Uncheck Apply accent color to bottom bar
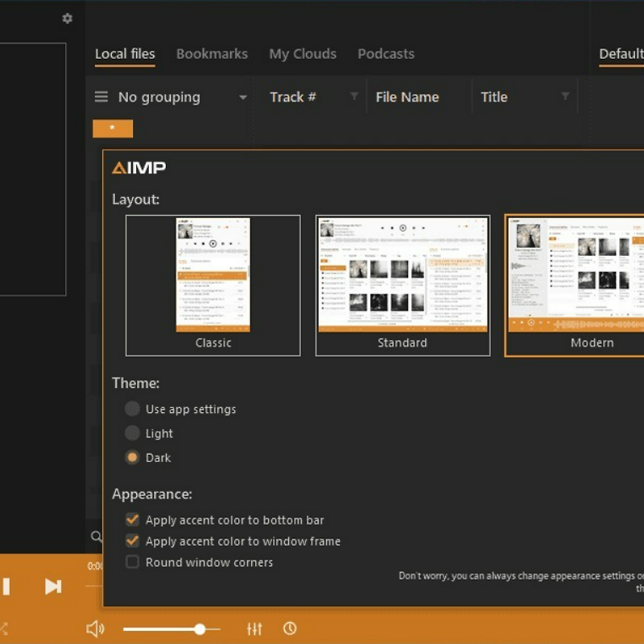Screen dimensions: 644x644 tap(132, 520)
